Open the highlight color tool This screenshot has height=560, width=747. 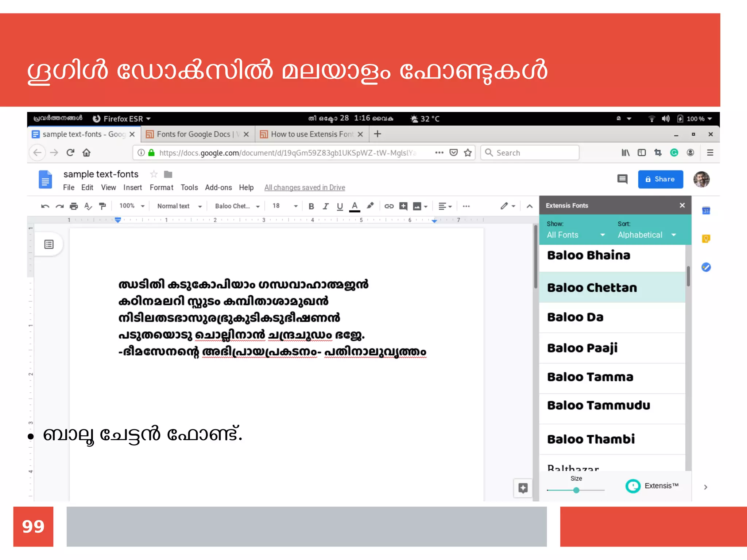pyautogui.click(x=370, y=206)
